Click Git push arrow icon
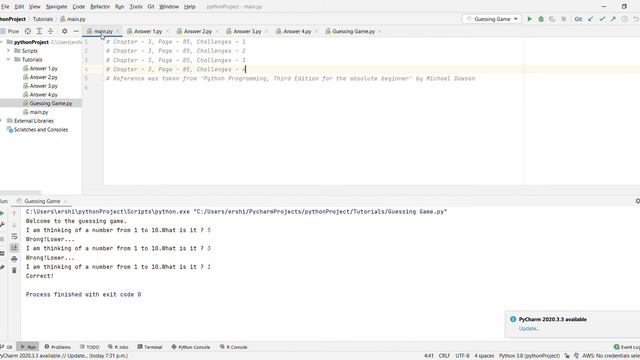The image size is (640, 360). (x=613, y=19)
